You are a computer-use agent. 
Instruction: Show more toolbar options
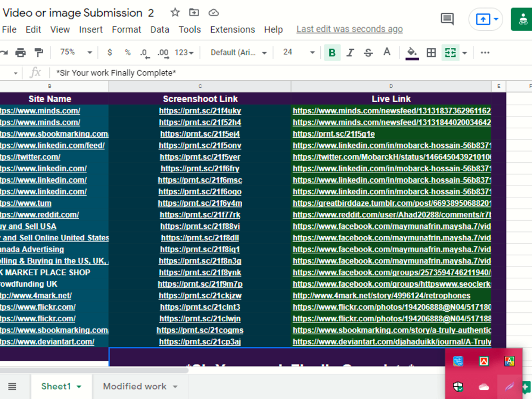coord(485,53)
